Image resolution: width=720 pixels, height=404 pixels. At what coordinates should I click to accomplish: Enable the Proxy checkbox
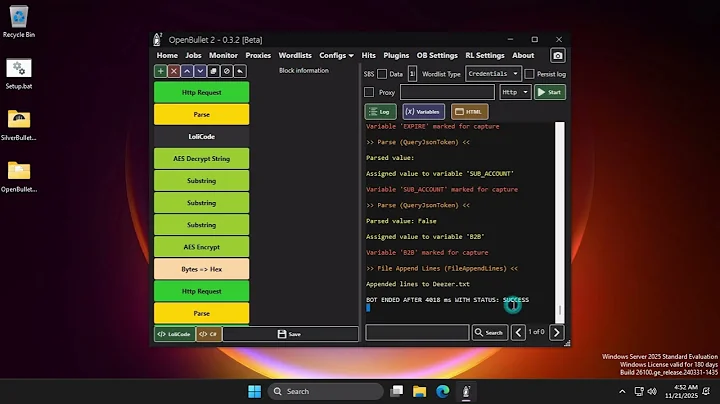[x=369, y=92]
